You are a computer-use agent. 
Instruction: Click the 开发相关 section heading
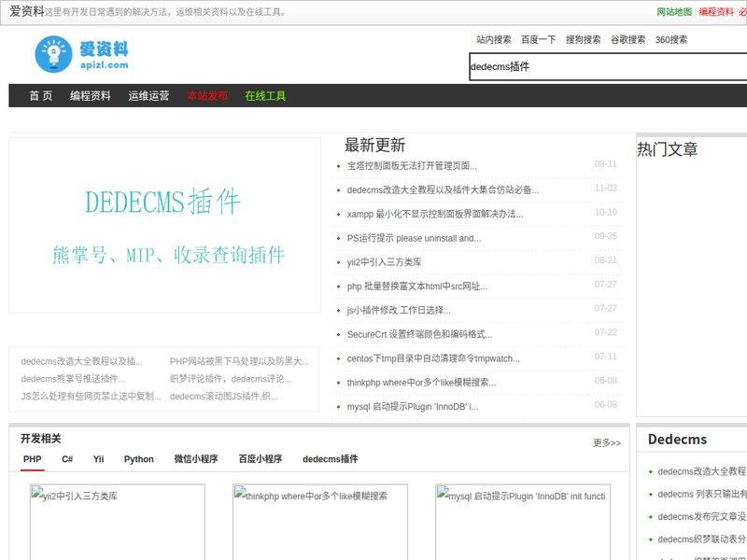tap(41, 439)
